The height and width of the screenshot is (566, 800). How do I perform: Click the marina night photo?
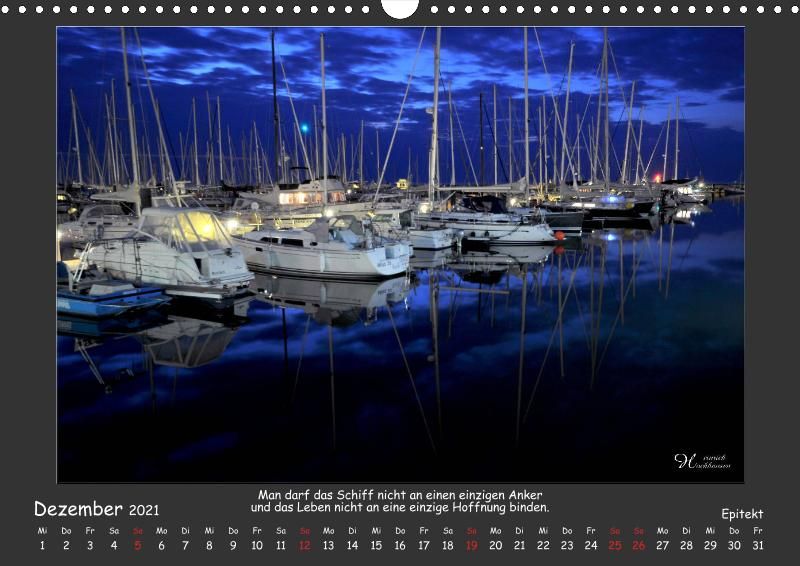click(400, 254)
